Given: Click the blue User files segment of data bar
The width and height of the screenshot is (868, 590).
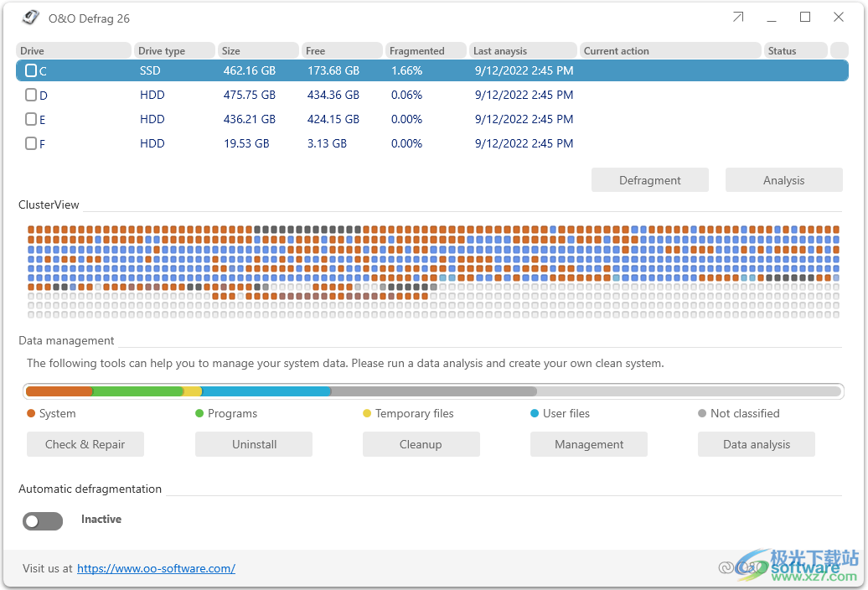Looking at the screenshot, I should 266,391.
